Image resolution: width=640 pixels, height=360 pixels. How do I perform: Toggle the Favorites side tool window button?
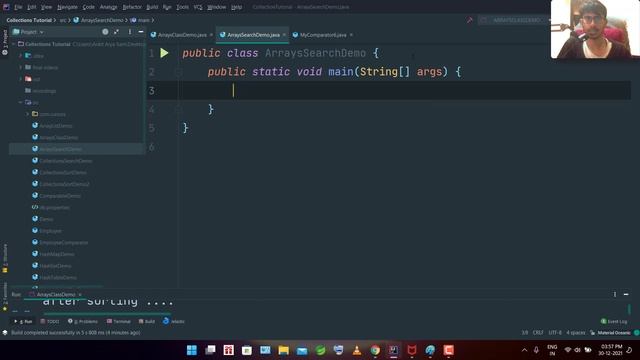tap(5, 297)
